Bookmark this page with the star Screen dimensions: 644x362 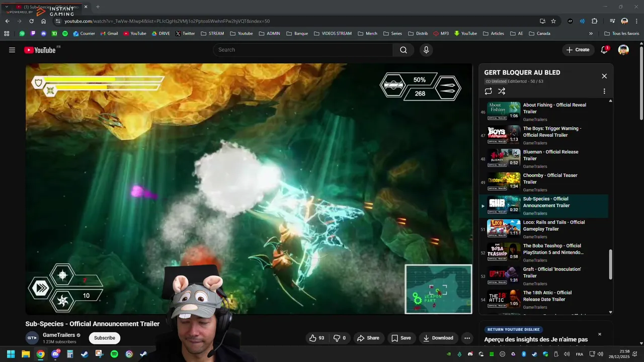[x=553, y=21]
